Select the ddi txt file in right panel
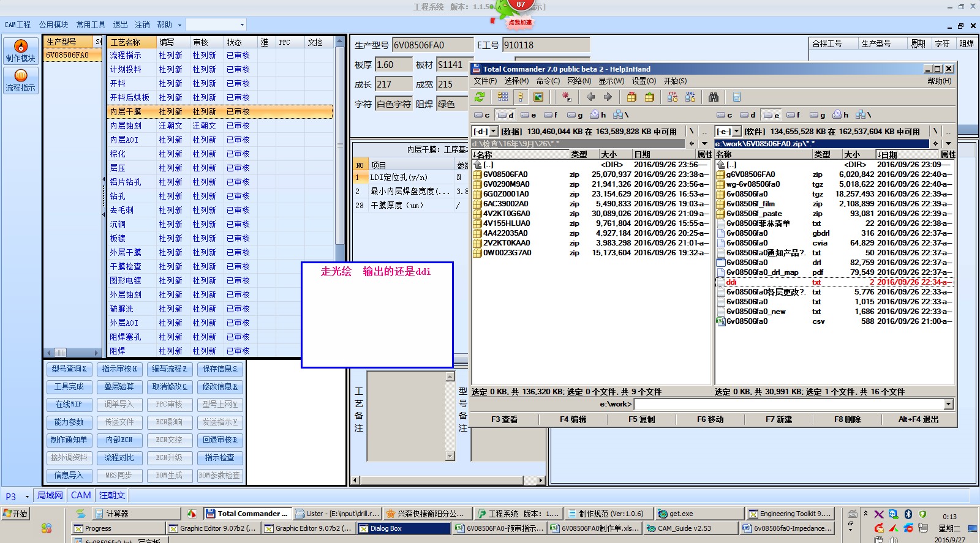The height and width of the screenshot is (543, 980). [834, 282]
